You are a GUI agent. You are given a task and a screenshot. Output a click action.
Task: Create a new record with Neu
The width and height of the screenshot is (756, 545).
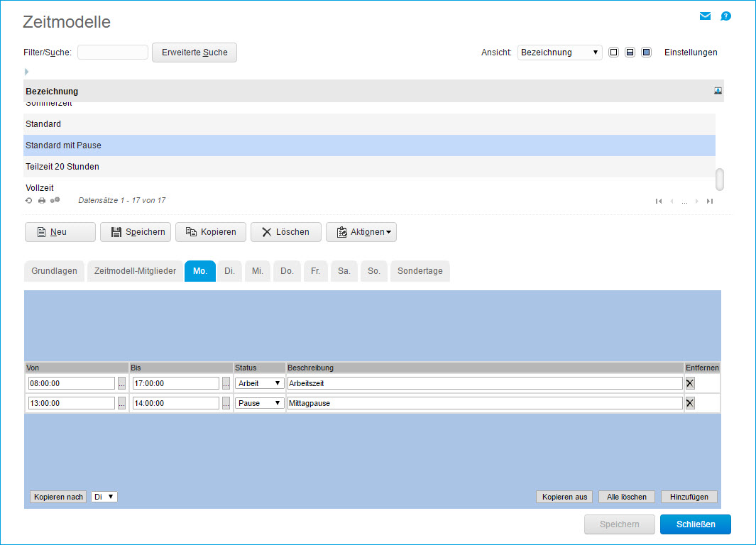[60, 232]
